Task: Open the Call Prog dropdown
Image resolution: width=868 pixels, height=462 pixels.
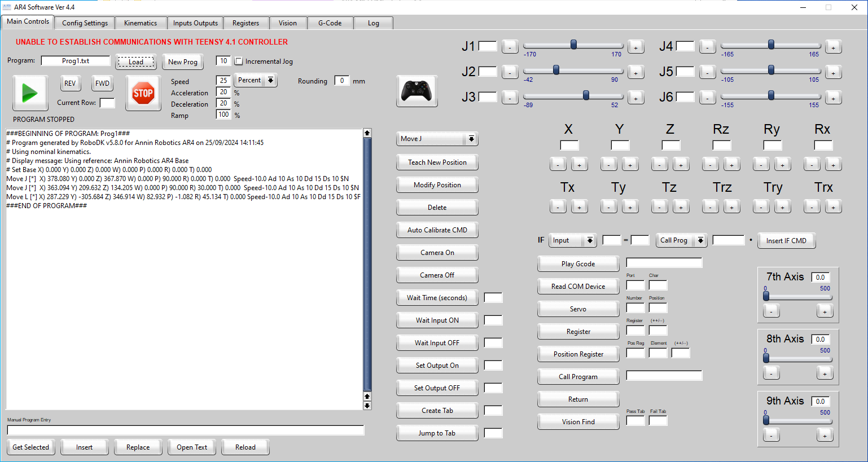Action: (x=682, y=240)
